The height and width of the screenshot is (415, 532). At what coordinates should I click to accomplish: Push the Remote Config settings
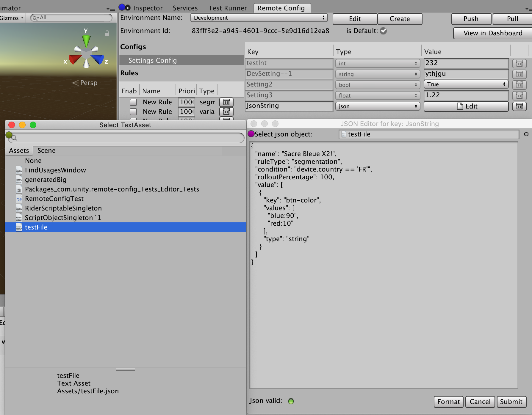(x=471, y=19)
